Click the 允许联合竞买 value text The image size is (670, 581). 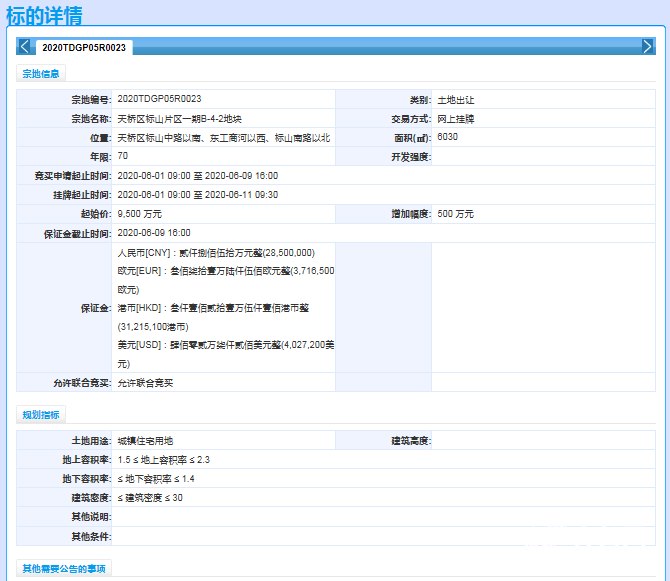click(145, 383)
